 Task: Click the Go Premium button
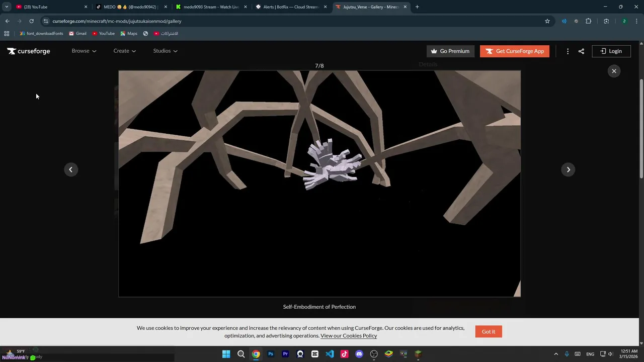tap(450, 51)
